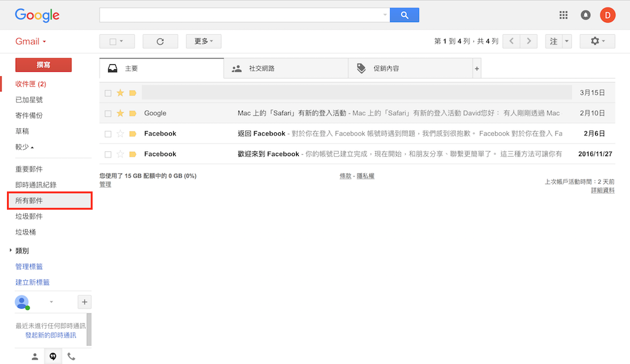Switch to contacts person icon
Screen dimensions: 630x364
click(x=35, y=356)
